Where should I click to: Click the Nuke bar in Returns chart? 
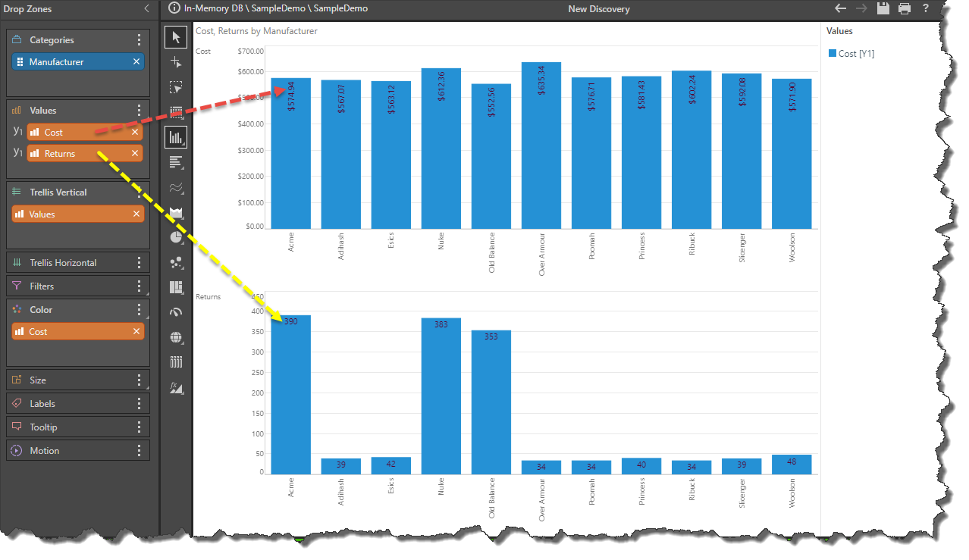(441, 394)
